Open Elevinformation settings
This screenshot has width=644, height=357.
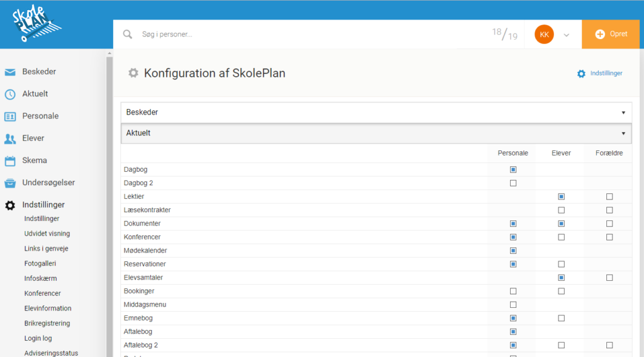click(x=48, y=309)
